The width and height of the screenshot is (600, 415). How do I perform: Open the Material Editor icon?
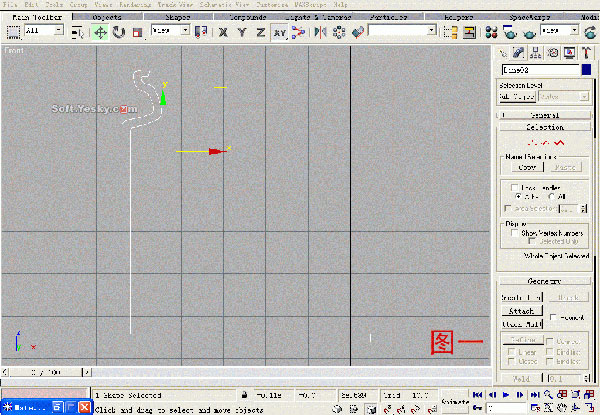pyautogui.click(x=491, y=33)
